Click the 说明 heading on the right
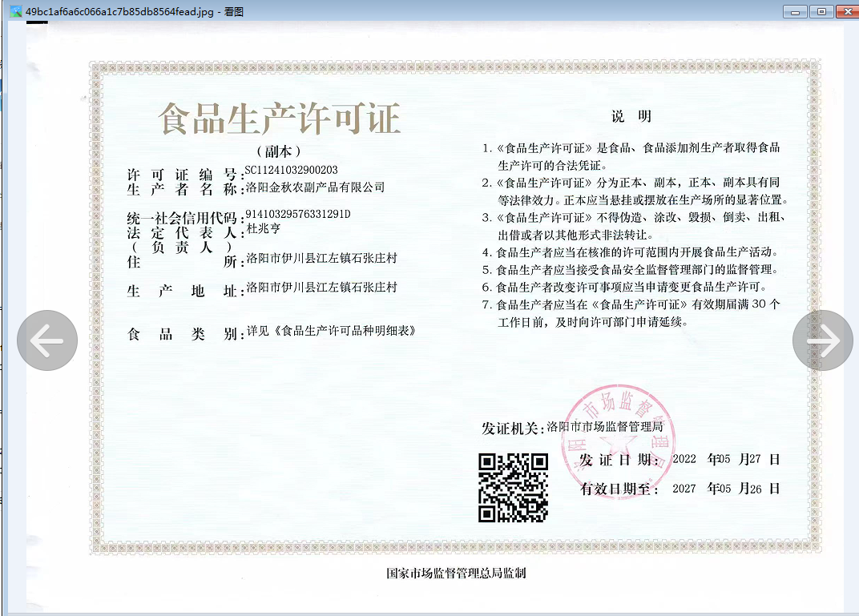859x616 pixels. click(x=631, y=117)
